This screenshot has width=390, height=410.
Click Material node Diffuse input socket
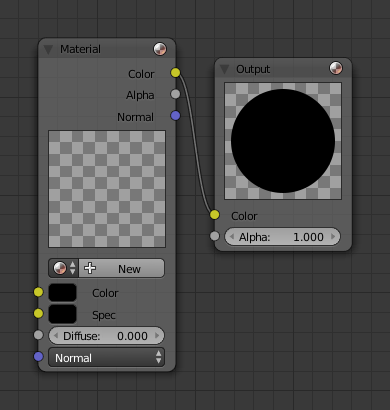[38, 335]
